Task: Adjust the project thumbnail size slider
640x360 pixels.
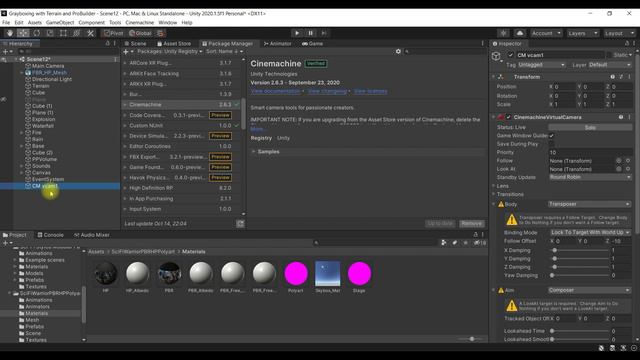Action: point(472,339)
